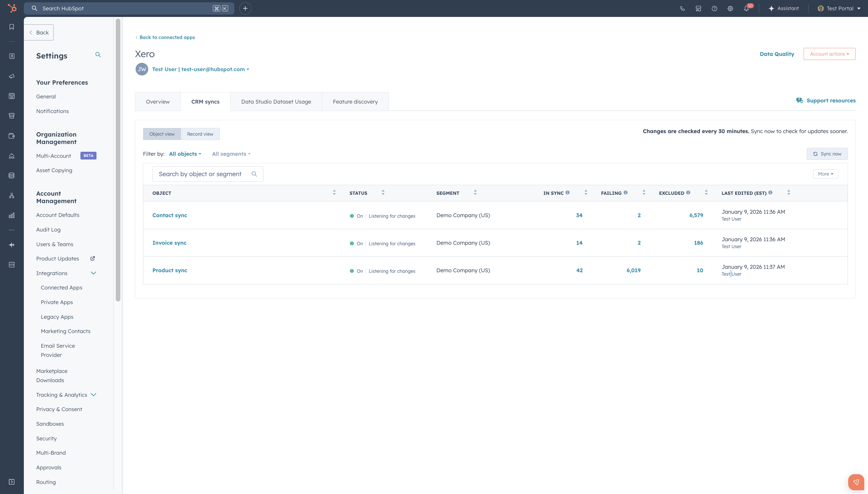This screenshot has height=494, width=868.
Task: Open the CRM contacts sidebar icon
Action: [x=11, y=56]
